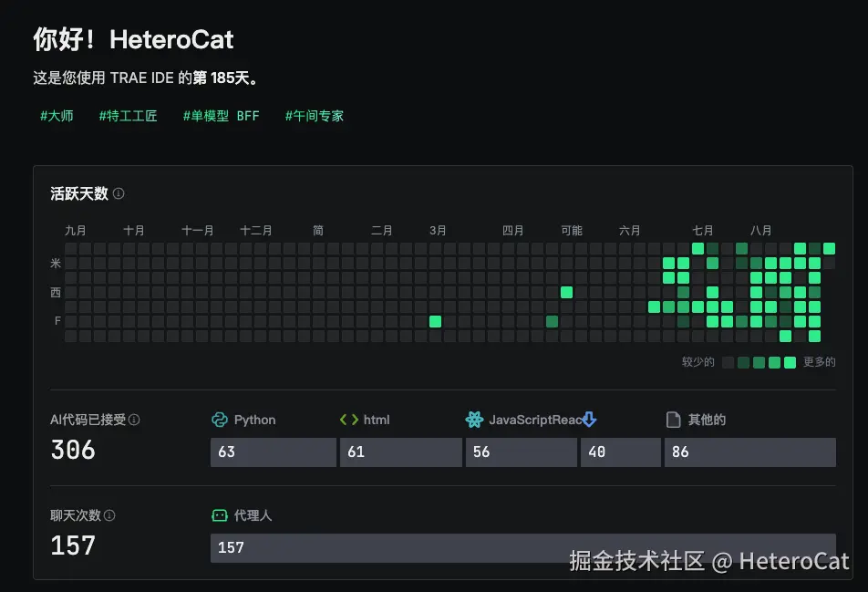Click the lone green cell under 3月
This screenshot has width=868, height=592.
[436, 321]
